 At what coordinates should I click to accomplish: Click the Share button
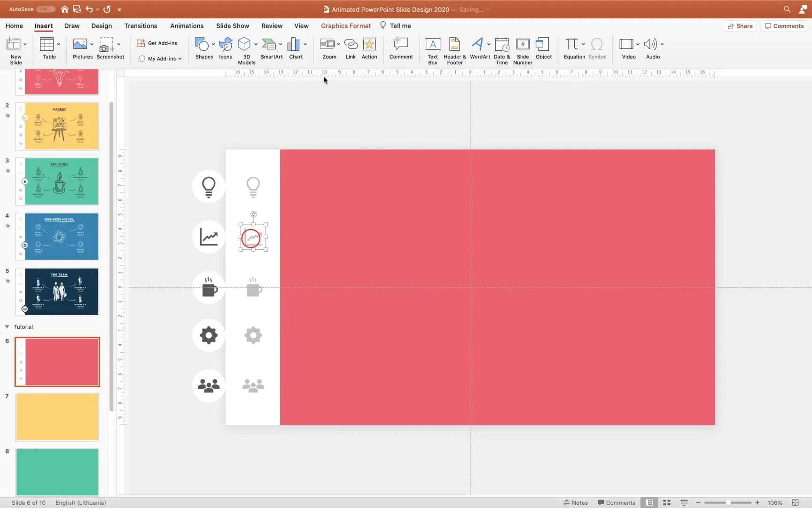pos(740,26)
